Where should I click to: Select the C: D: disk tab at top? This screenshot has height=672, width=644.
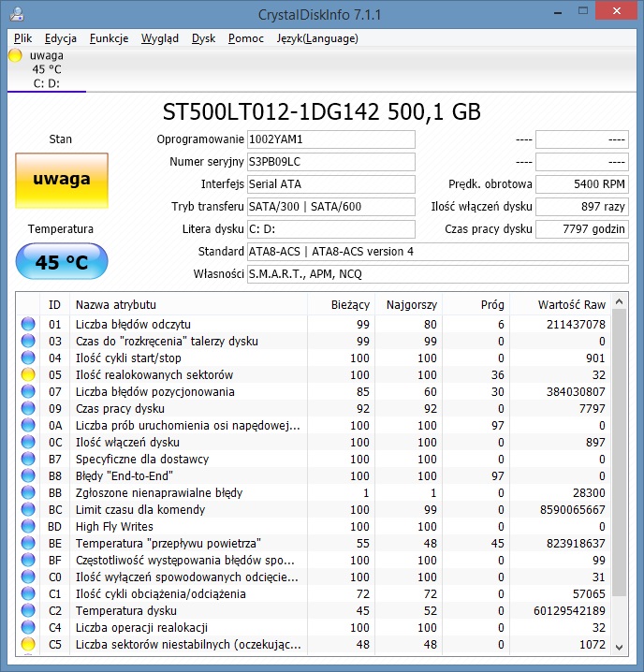click(x=46, y=69)
